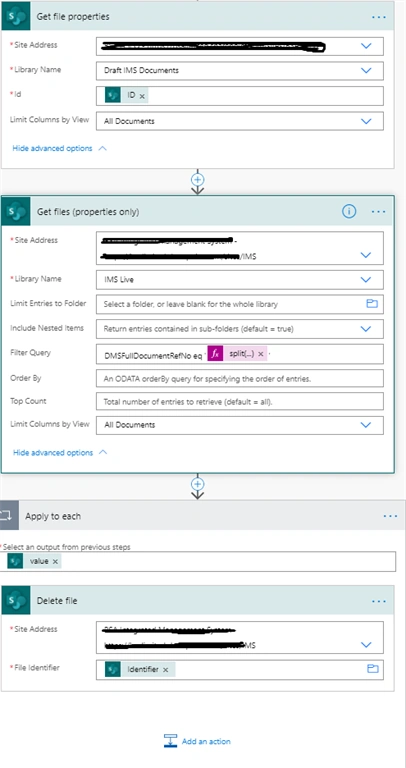Image resolution: width=406 pixels, height=768 pixels.
Task: Insert a step before Apply to each
Action: 197,484
